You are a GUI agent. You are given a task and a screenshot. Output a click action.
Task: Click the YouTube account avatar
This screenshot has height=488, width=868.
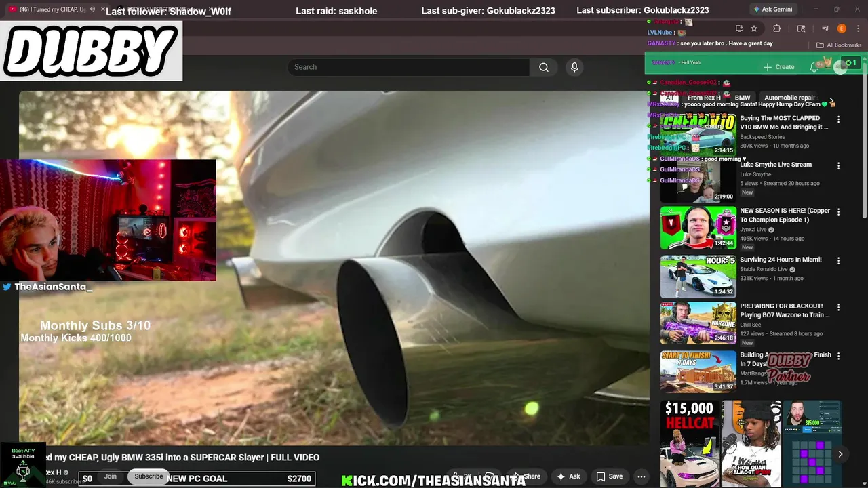(x=840, y=66)
